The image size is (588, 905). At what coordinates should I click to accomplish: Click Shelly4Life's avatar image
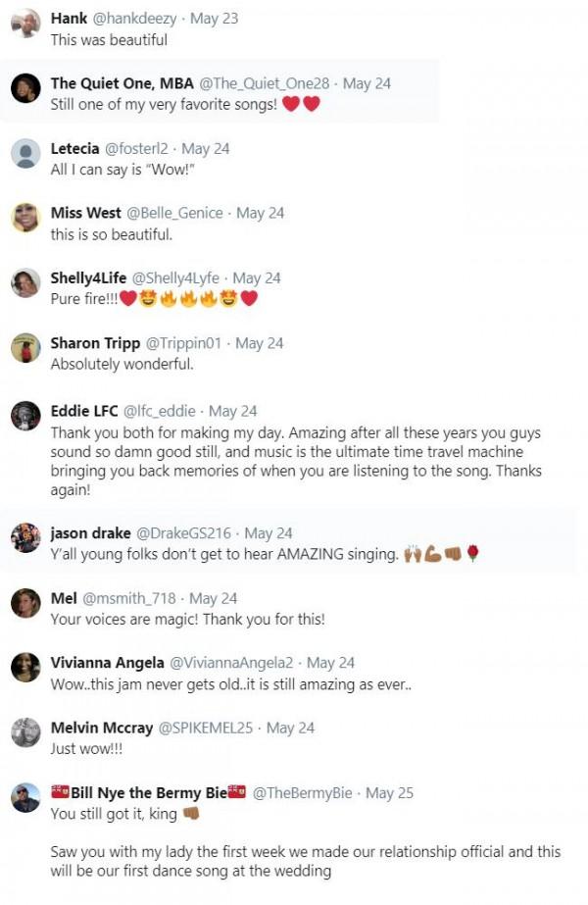(x=25, y=283)
